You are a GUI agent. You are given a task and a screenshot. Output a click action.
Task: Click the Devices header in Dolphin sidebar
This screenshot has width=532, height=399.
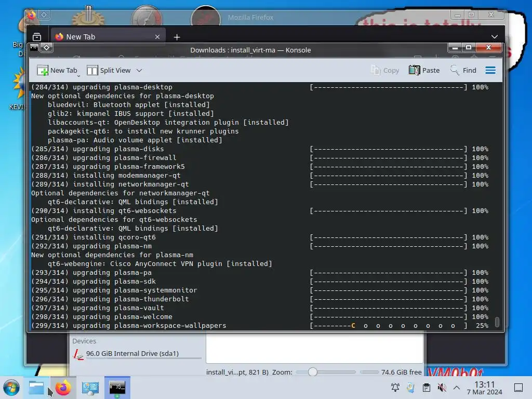click(84, 341)
